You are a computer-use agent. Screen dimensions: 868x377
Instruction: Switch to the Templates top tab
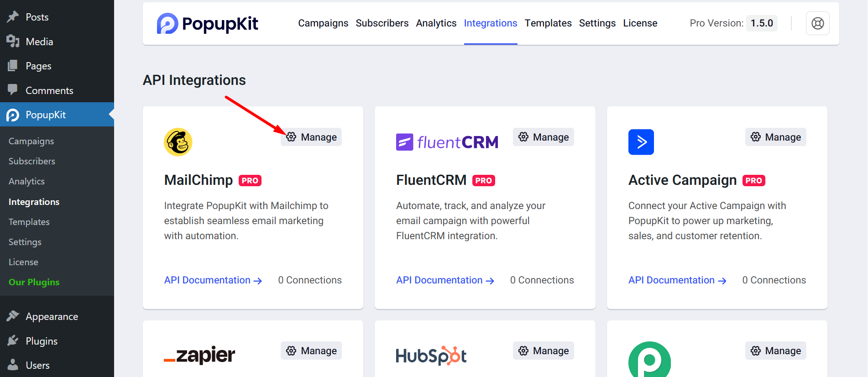click(x=548, y=23)
